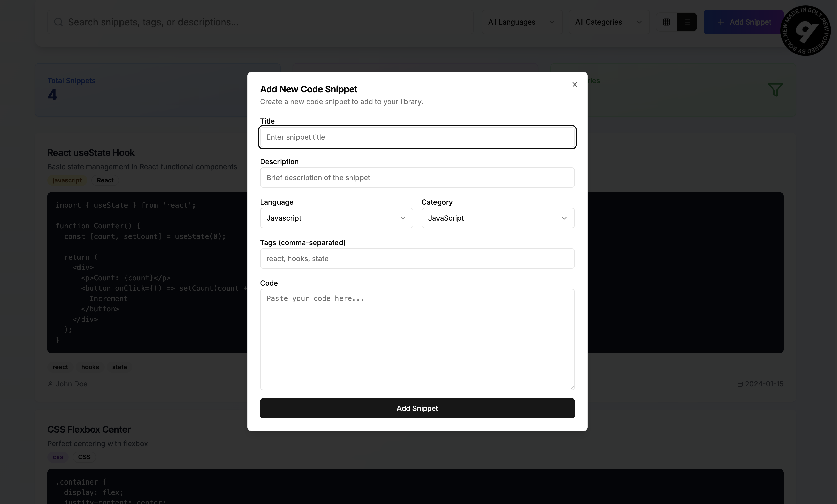Image resolution: width=837 pixels, height=504 pixels.
Task: Click the Description input field
Action: tap(417, 178)
